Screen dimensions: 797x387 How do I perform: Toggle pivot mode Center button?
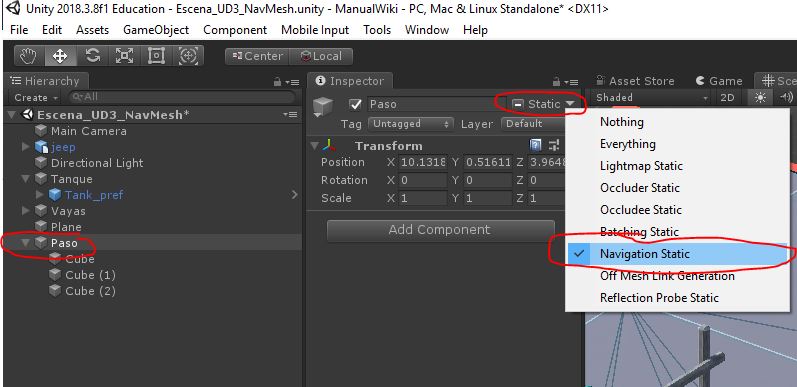(x=257, y=56)
